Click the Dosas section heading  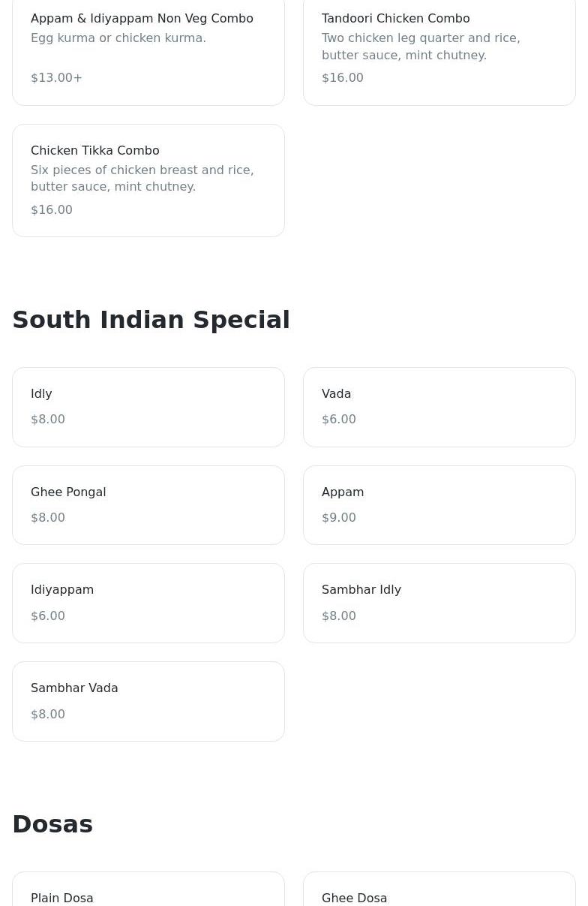coord(52,824)
